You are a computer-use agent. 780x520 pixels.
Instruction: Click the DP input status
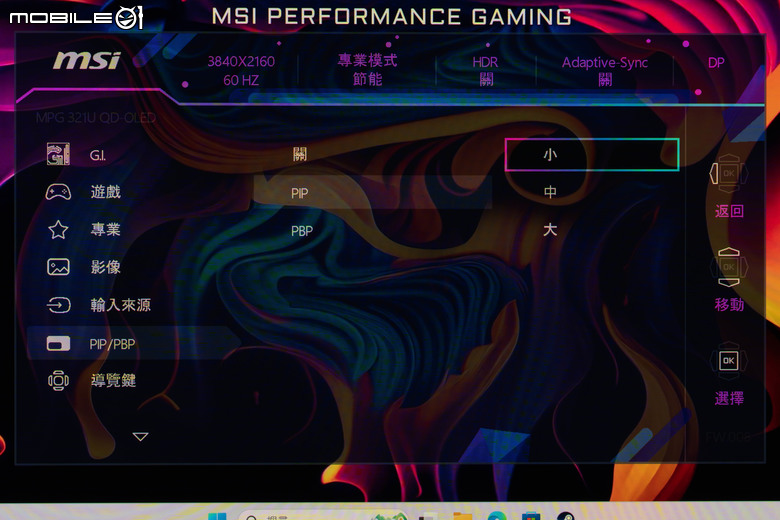(x=716, y=63)
